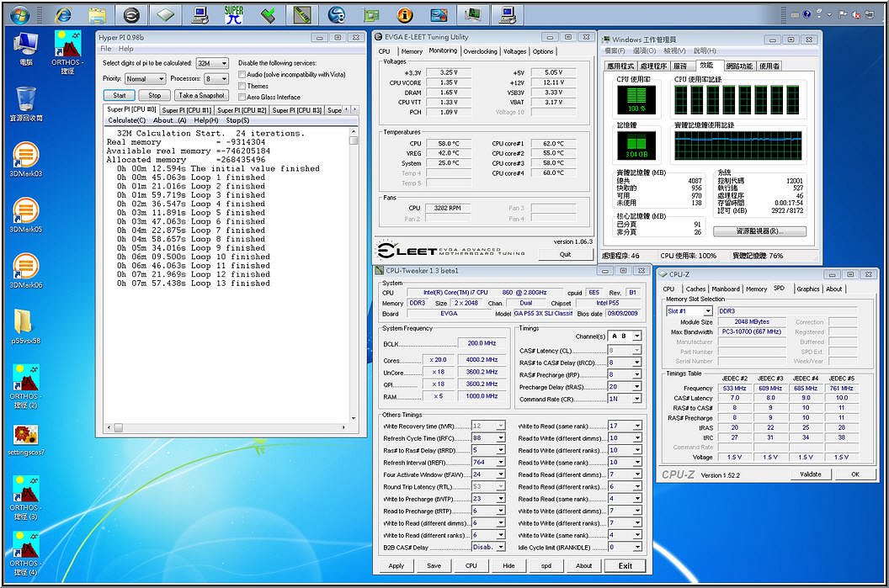Open the Processors count dropdown
This screenshot has height=588, width=889.
click(x=216, y=79)
